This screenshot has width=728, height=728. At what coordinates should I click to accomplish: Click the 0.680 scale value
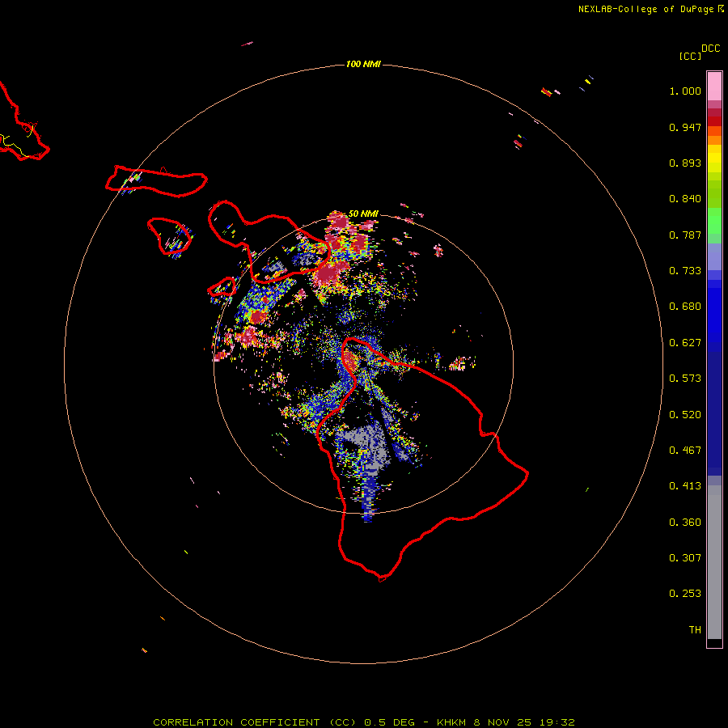tap(685, 307)
